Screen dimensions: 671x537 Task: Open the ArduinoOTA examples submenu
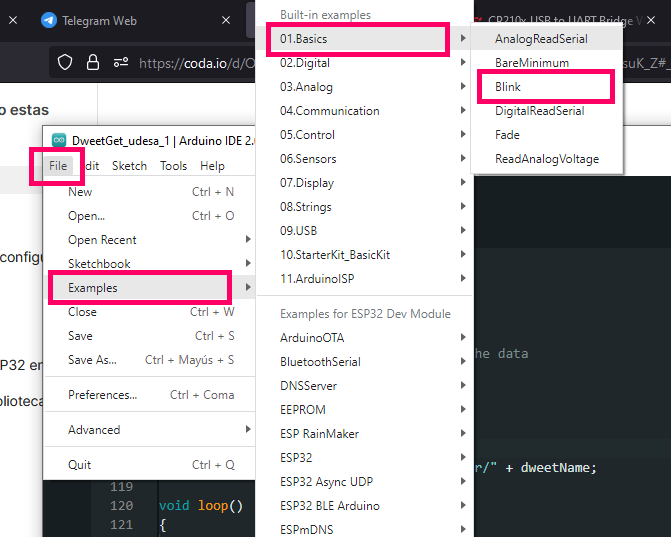(x=365, y=337)
